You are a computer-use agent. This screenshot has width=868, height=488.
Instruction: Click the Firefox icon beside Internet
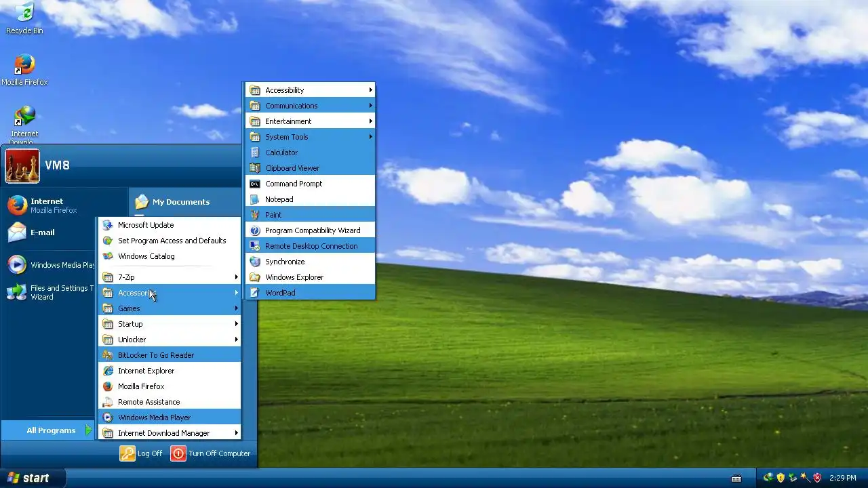pos(17,205)
